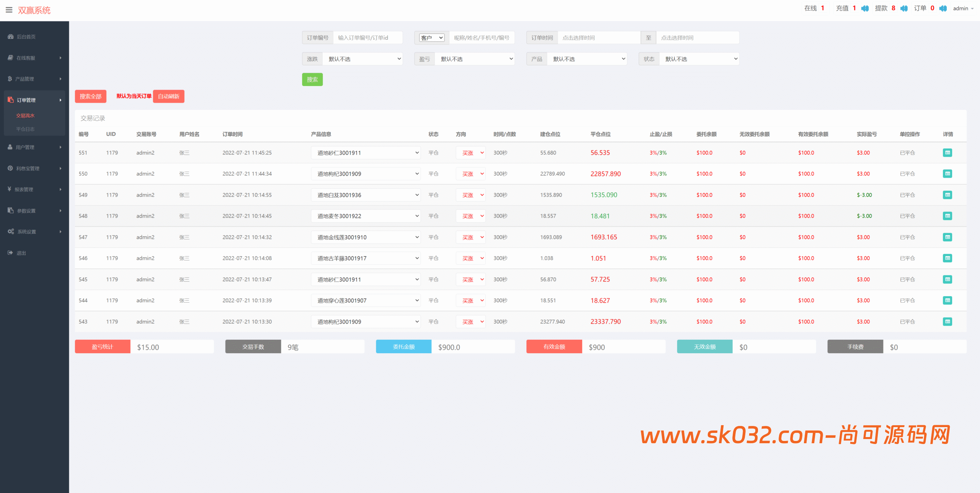Open the 涨跌 filter dropdown

click(362, 59)
